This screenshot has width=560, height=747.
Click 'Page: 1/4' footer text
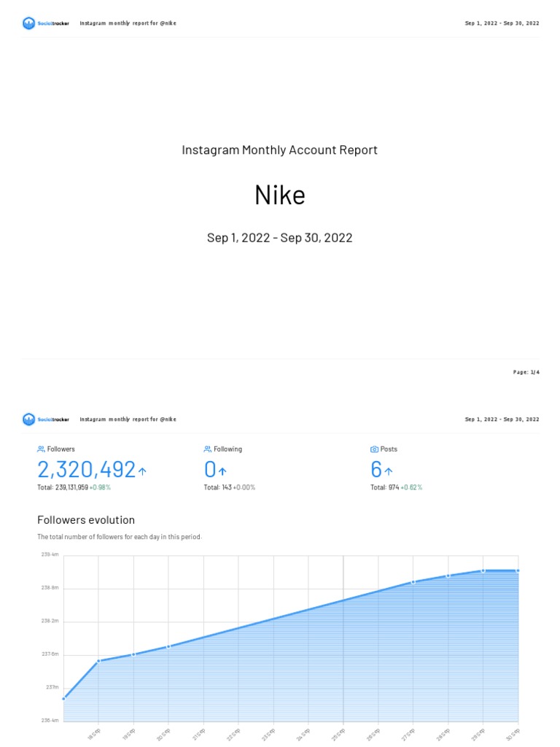click(x=526, y=372)
